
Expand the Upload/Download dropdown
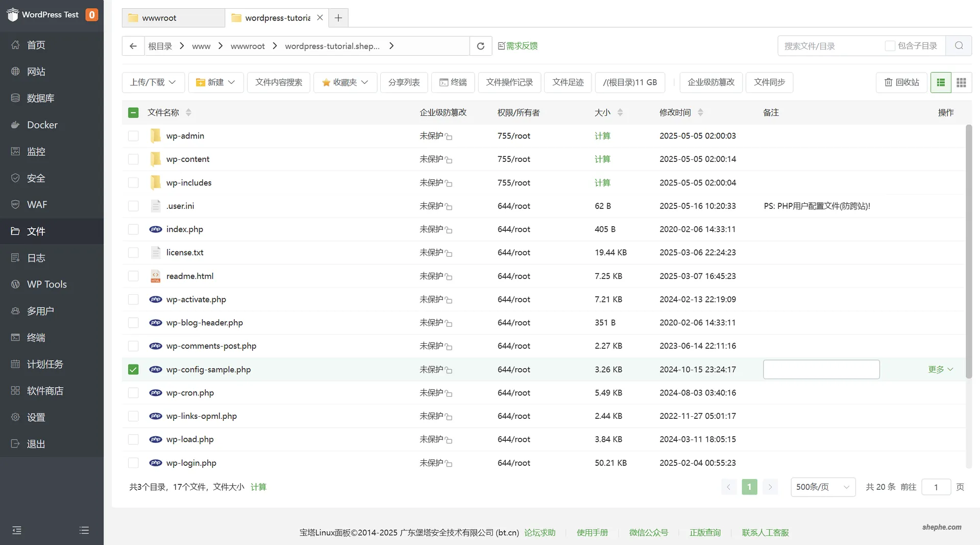point(153,82)
